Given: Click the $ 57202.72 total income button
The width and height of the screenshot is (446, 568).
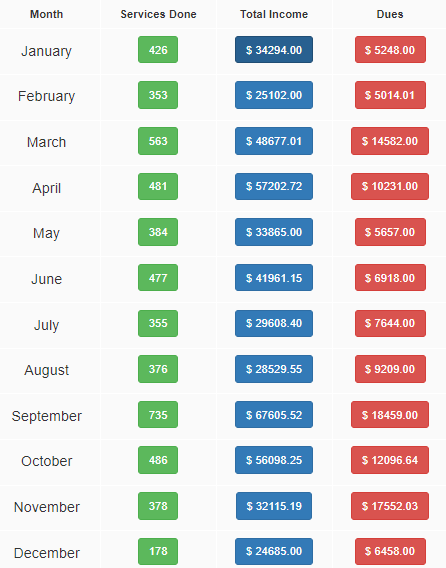Looking at the screenshot, I should click(x=274, y=186).
